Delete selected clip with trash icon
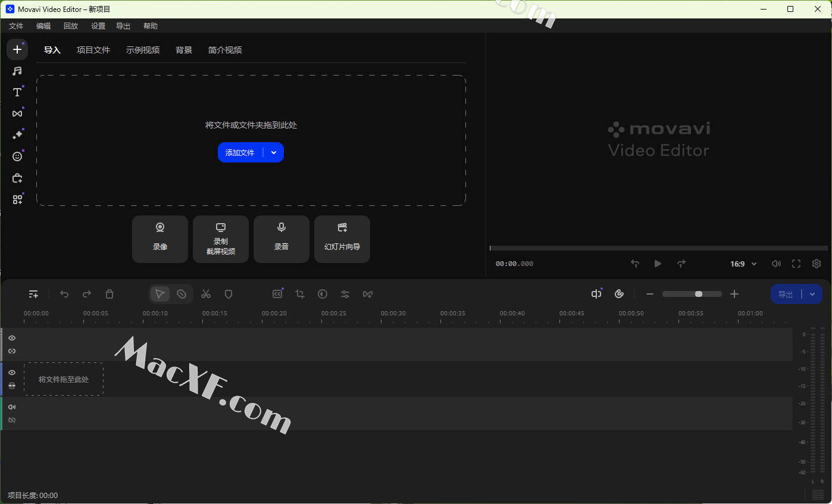Screen dimensions: 832x504 110,294
